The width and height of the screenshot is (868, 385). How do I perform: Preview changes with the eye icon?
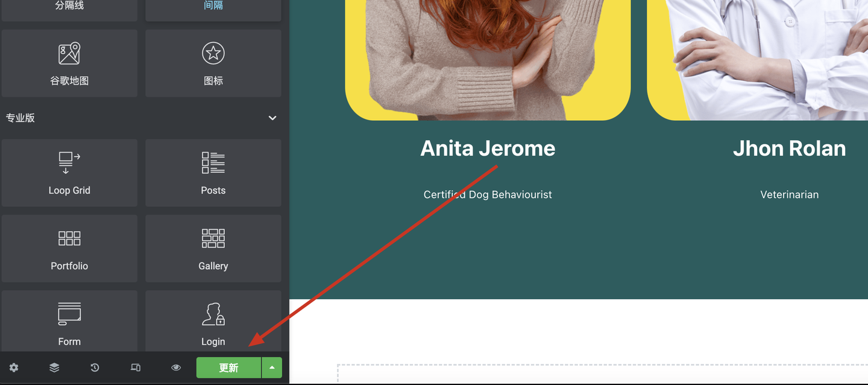pyautogui.click(x=176, y=367)
